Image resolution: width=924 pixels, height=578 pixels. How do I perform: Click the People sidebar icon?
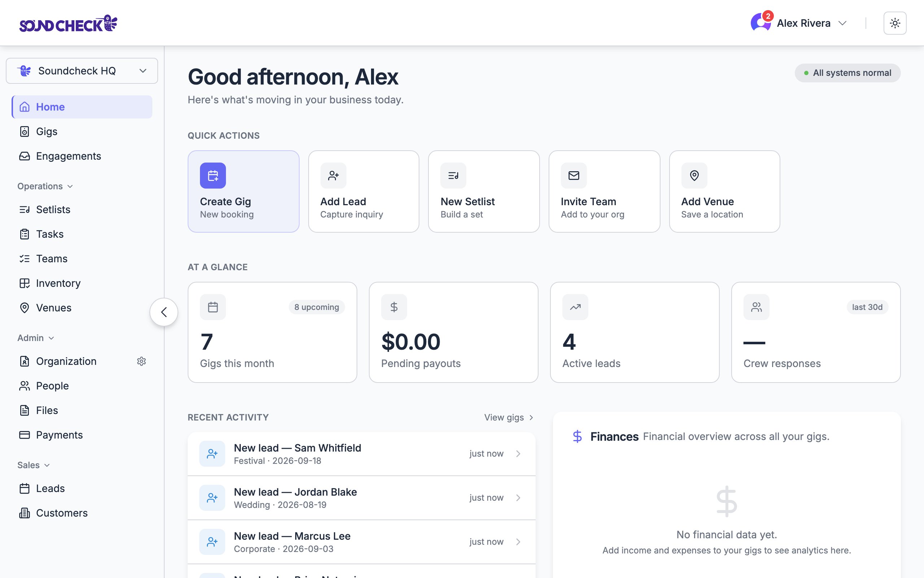tap(25, 386)
